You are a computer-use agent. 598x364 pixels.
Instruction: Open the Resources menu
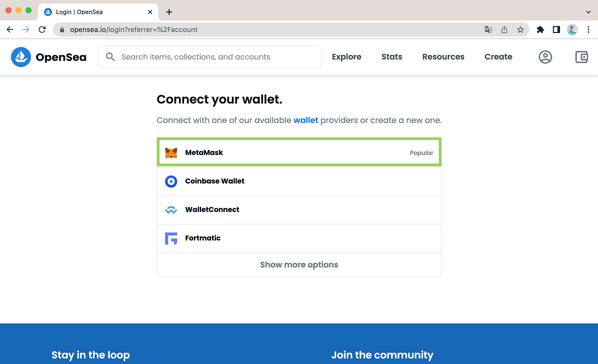(x=443, y=57)
